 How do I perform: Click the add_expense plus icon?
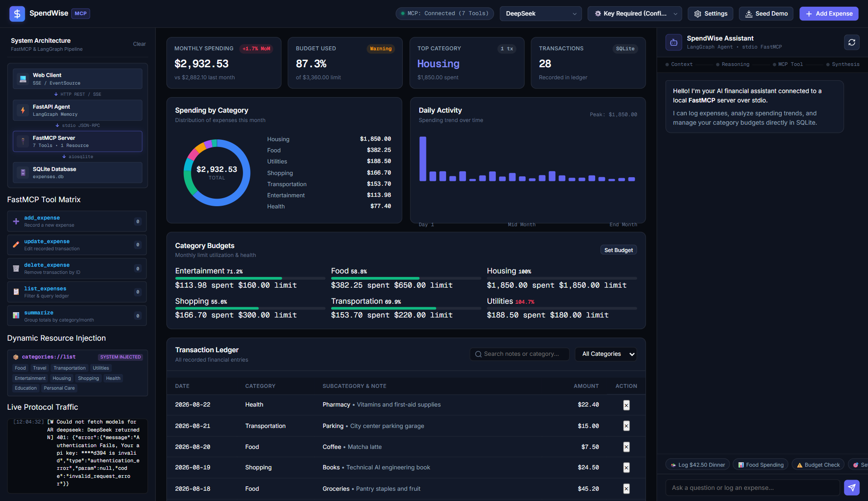tap(16, 221)
